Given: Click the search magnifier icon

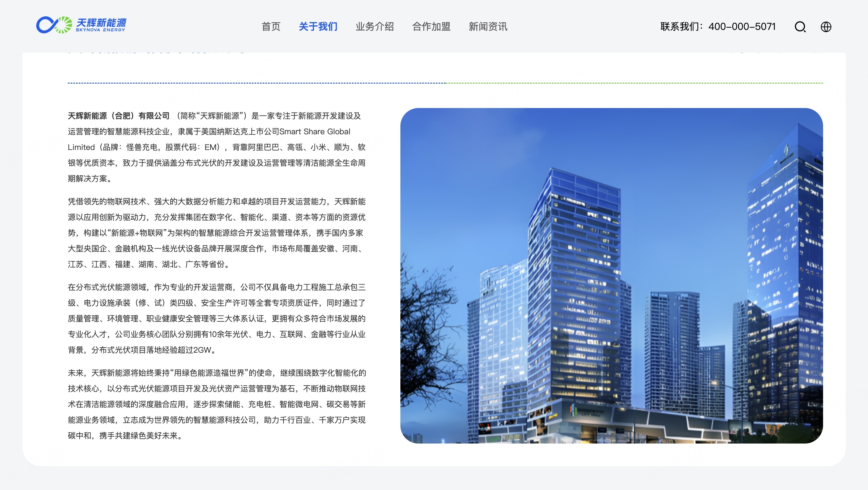Looking at the screenshot, I should (800, 27).
